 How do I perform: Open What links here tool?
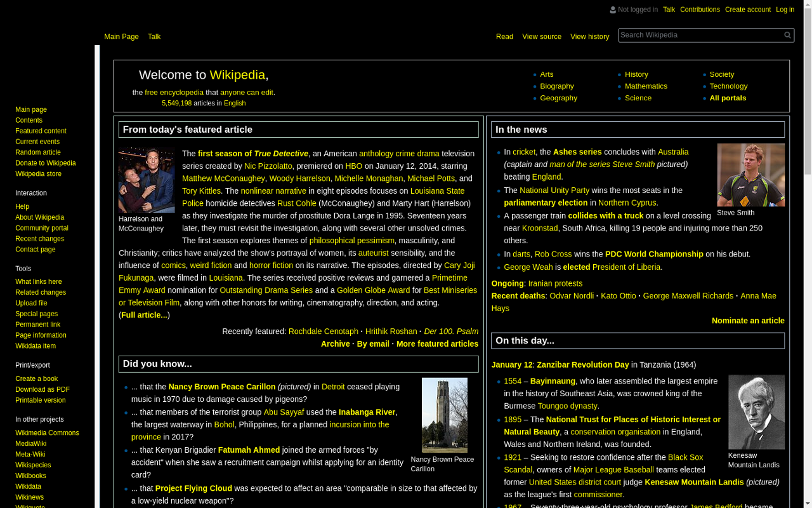pos(39,282)
